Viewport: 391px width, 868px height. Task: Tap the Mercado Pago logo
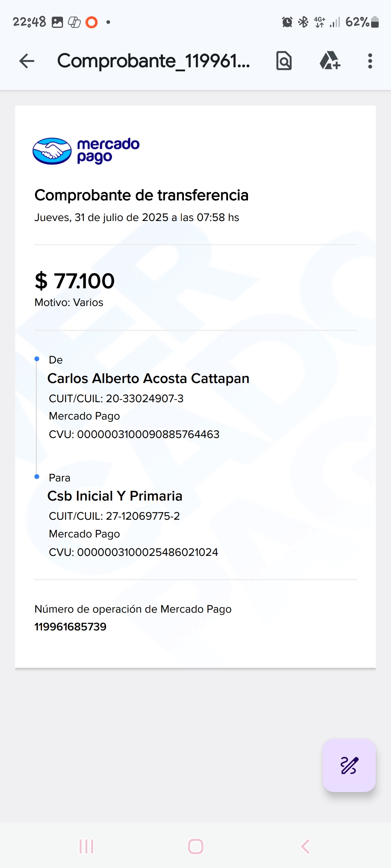86,151
